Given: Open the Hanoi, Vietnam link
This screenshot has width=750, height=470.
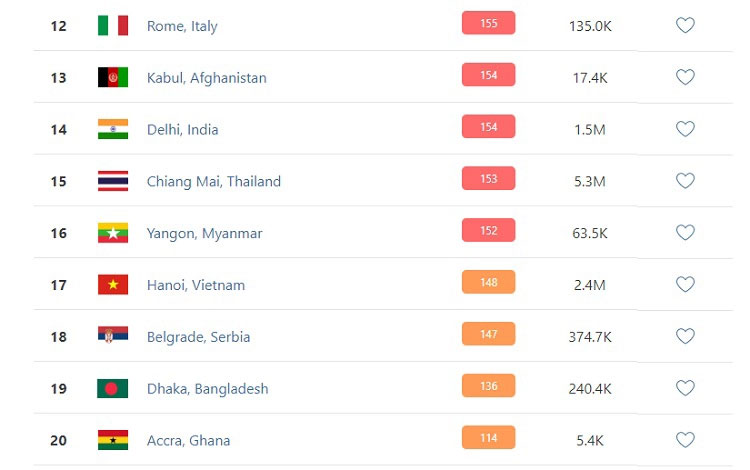Looking at the screenshot, I should point(196,285).
